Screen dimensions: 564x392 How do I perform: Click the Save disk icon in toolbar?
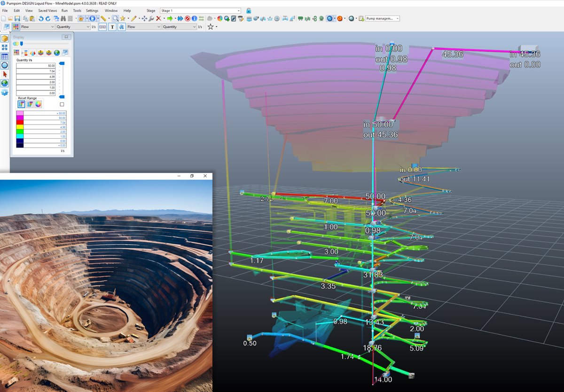tap(17, 18)
